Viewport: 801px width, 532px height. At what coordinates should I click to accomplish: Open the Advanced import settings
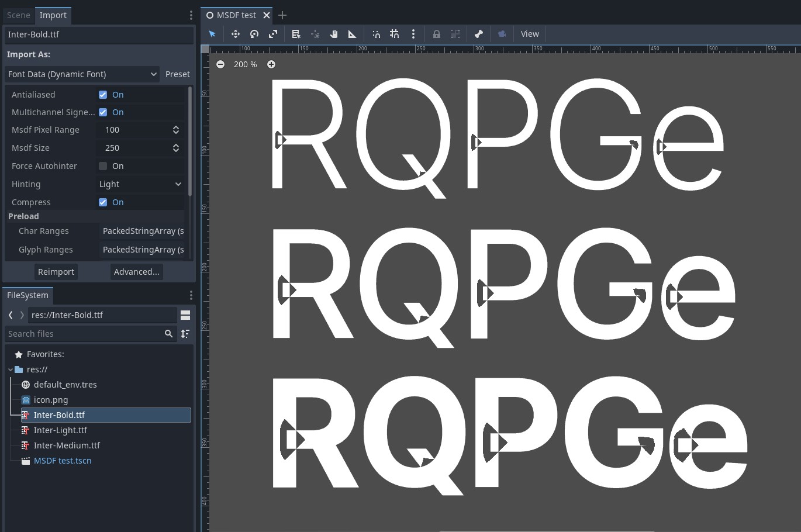(136, 271)
